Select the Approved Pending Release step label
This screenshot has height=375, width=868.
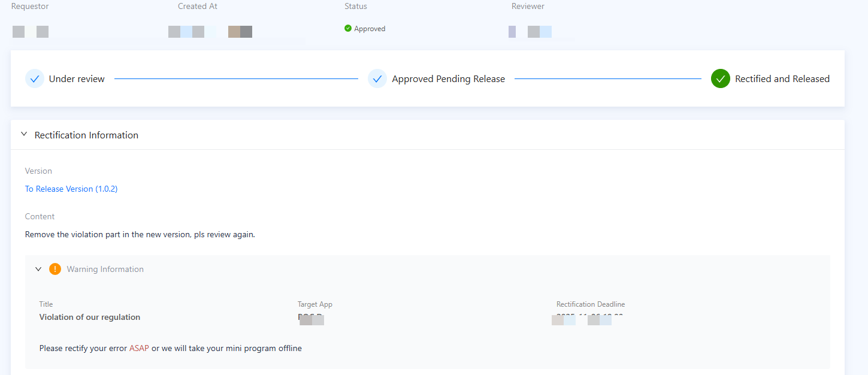point(448,79)
